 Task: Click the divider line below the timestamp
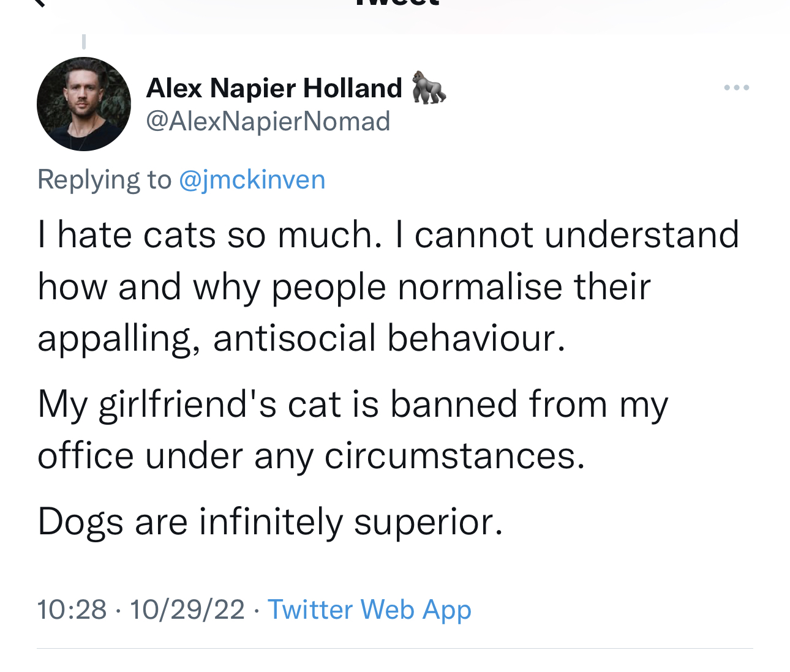coord(395,648)
